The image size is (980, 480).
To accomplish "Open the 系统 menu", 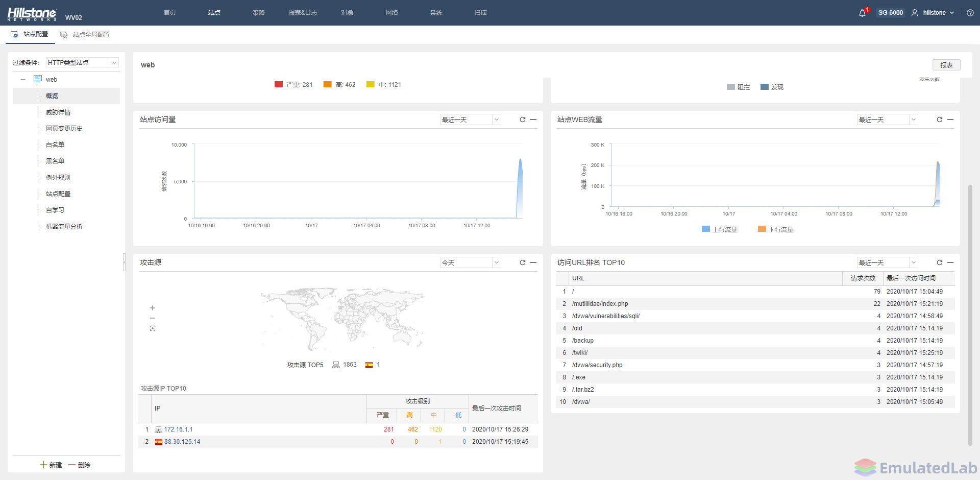I will tap(436, 13).
